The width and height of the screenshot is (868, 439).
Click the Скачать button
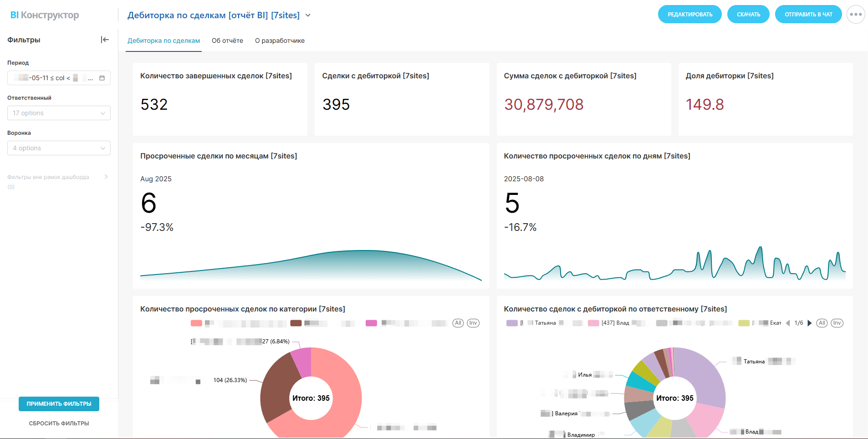[748, 15]
